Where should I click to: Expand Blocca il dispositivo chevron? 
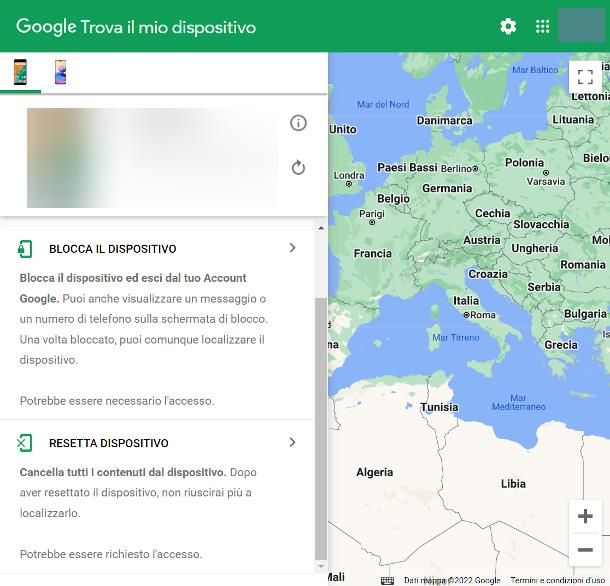[x=293, y=248]
